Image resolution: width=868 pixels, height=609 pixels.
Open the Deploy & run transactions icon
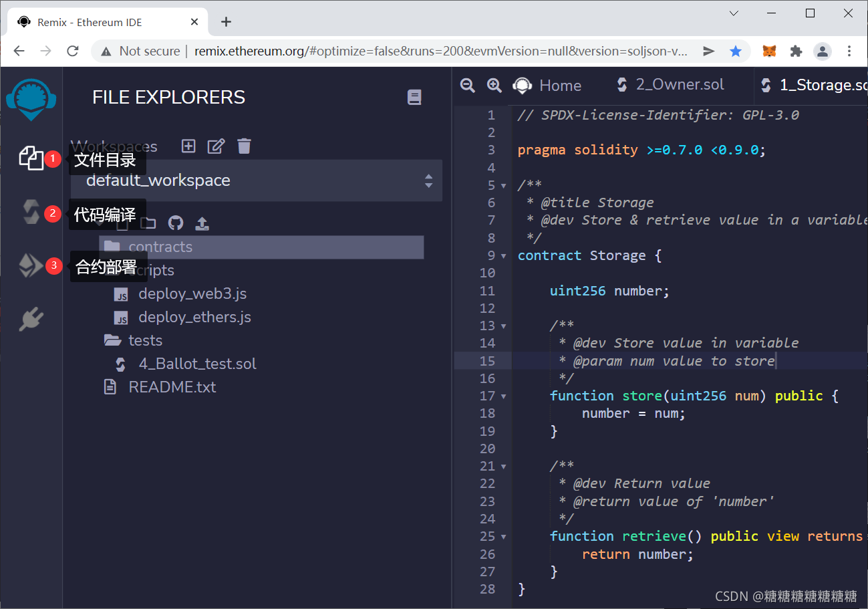tap(31, 265)
